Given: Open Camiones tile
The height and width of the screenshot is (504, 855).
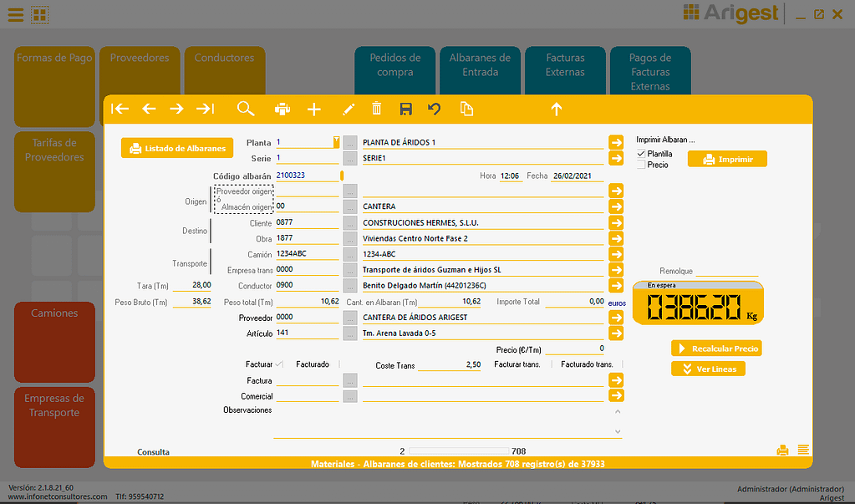Looking at the screenshot, I should pos(54,342).
